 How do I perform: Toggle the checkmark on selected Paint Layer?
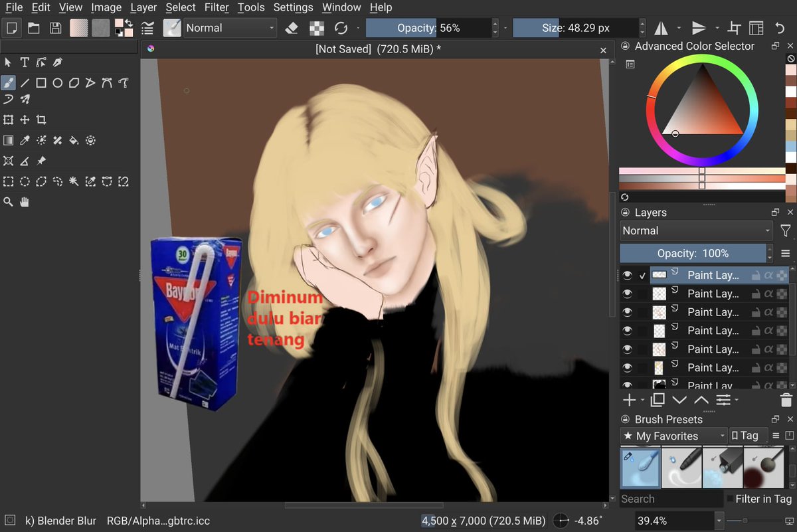pyautogui.click(x=642, y=275)
